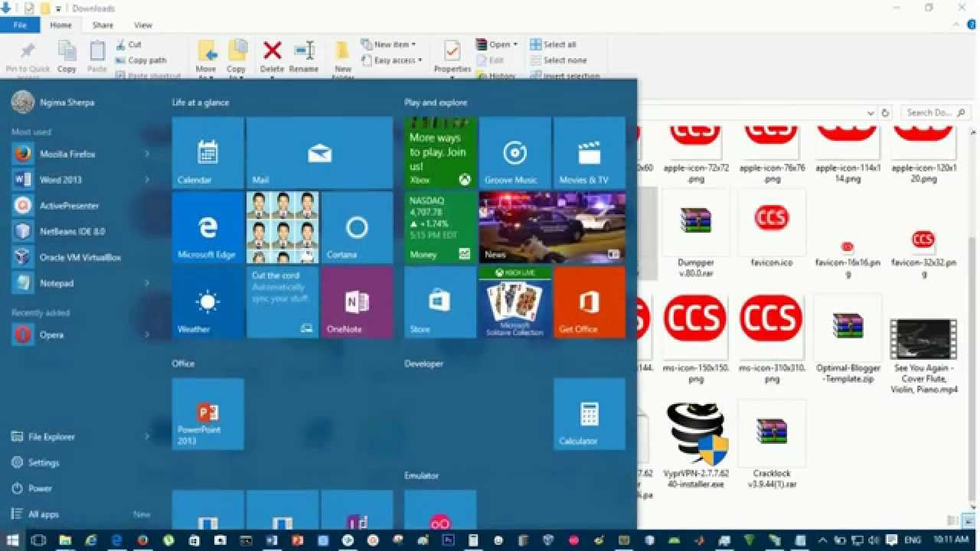Expand Mozilla Firefox jump list arrow

click(147, 154)
